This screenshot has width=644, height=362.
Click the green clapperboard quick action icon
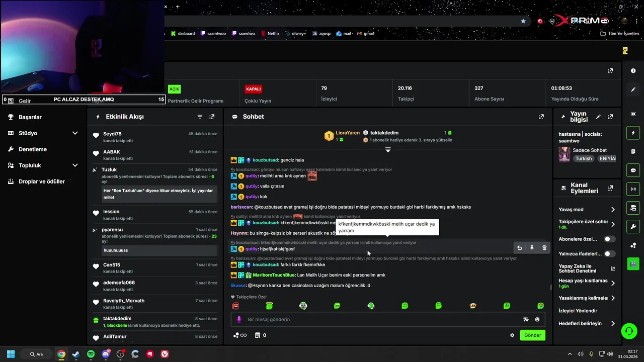click(x=633, y=263)
